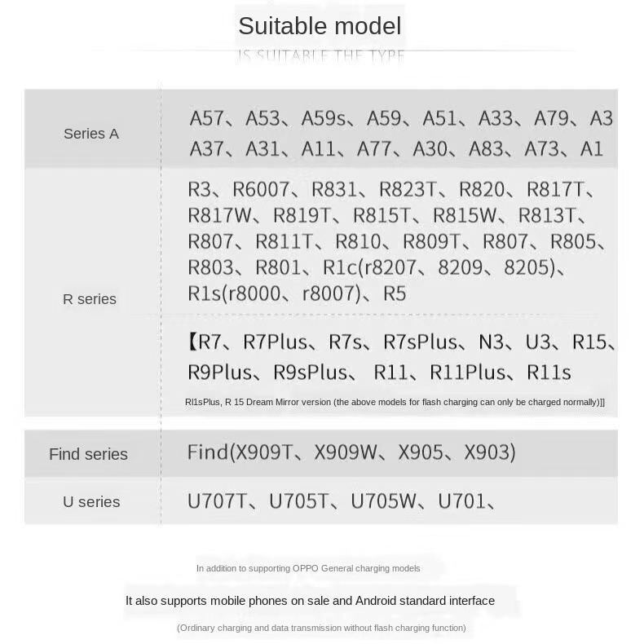The image size is (644, 644).
Task: Select the "U series" row label
Action: click(91, 502)
